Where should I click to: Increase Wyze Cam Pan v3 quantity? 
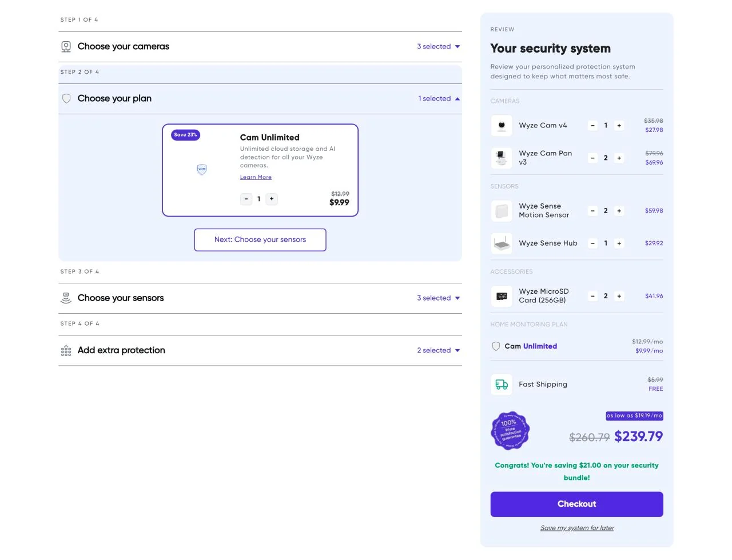point(619,158)
